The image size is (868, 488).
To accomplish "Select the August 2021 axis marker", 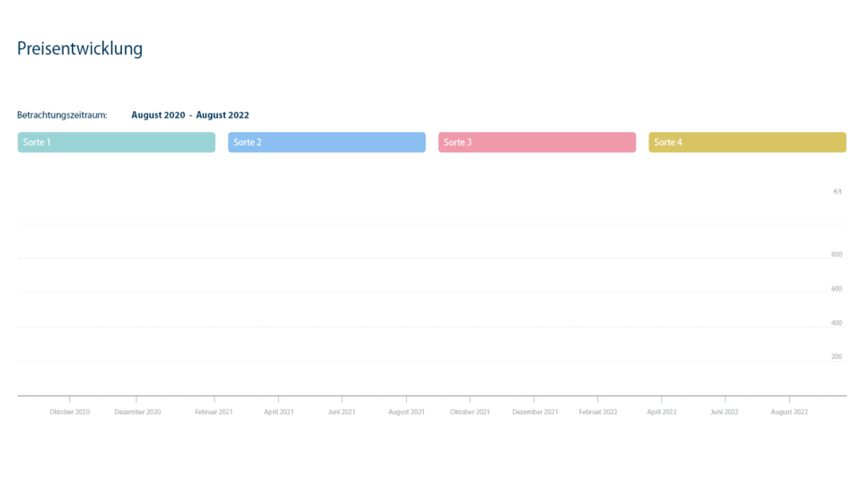I will click(406, 412).
